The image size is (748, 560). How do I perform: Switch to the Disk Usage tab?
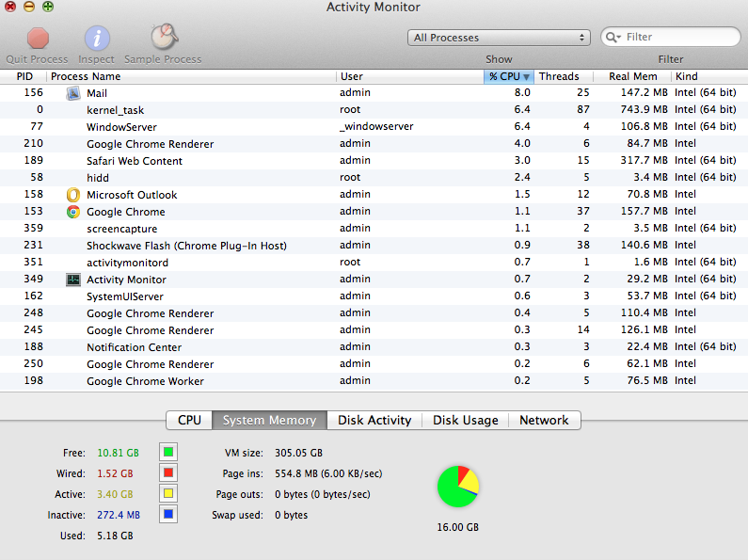(x=465, y=421)
